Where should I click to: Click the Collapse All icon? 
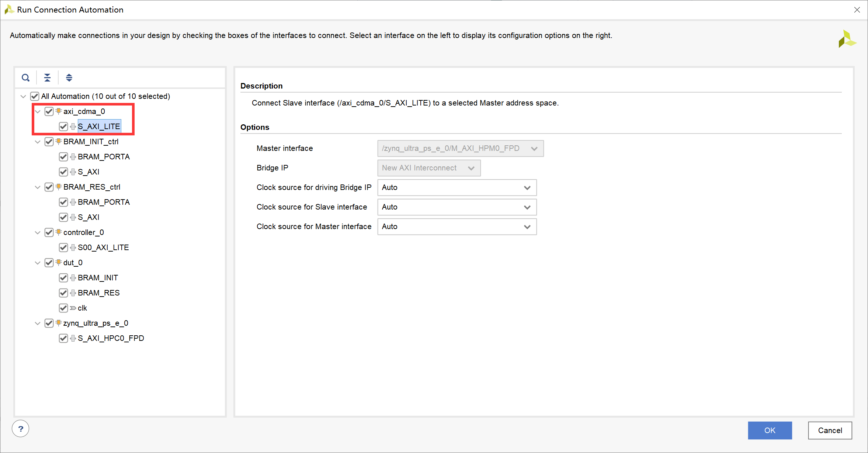[47, 77]
